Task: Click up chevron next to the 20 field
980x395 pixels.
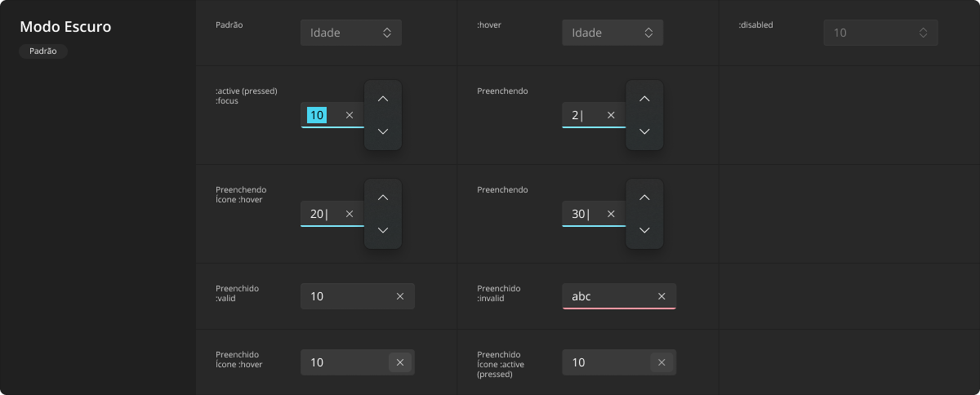Action: tap(383, 197)
